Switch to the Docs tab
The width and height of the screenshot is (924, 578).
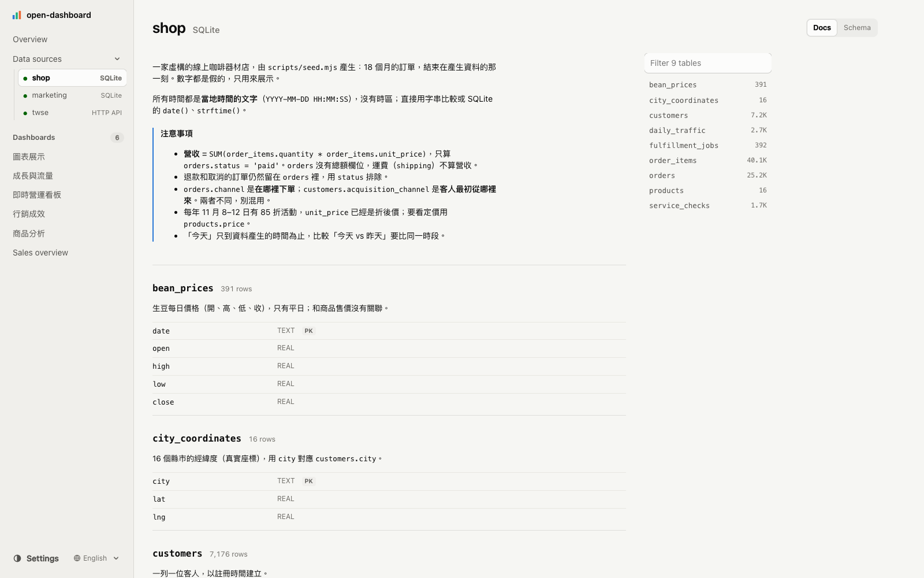pos(822,28)
